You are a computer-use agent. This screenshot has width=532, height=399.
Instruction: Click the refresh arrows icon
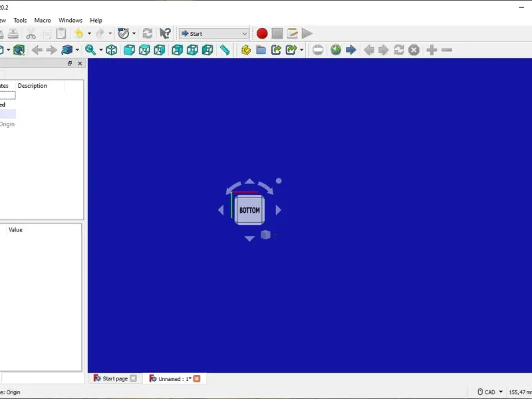pyautogui.click(x=147, y=33)
